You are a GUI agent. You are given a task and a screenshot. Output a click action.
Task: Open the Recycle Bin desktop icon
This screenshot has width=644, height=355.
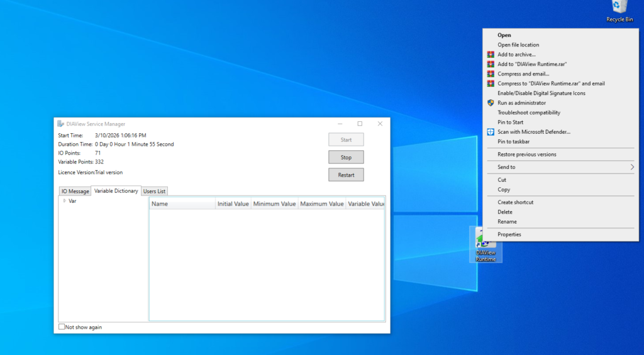coord(619,9)
